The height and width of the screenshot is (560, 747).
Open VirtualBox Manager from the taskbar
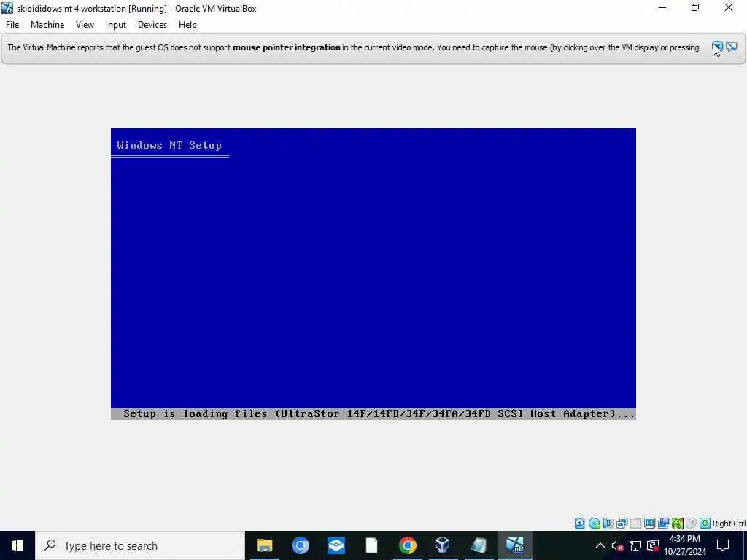coord(443,545)
